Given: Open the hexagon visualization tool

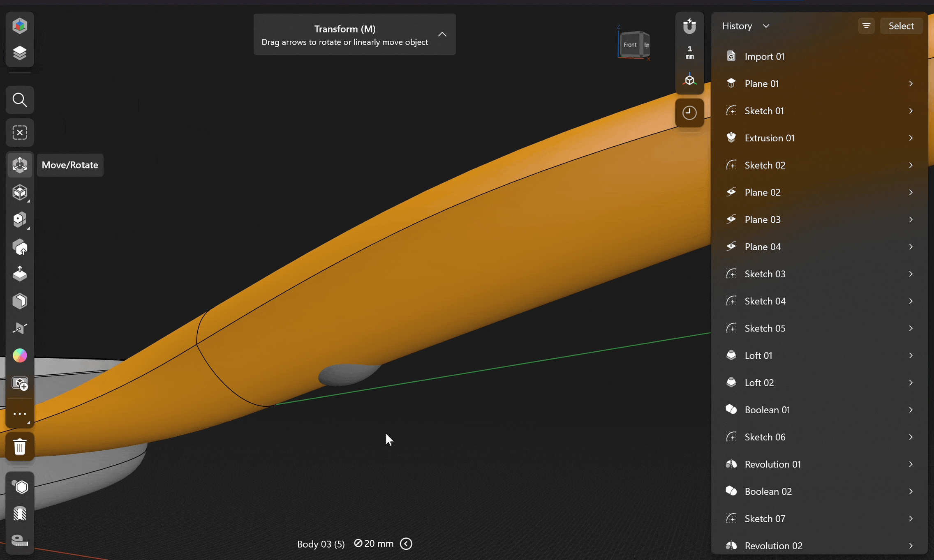Looking at the screenshot, I should pyautogui.click(x=20, y=487).
